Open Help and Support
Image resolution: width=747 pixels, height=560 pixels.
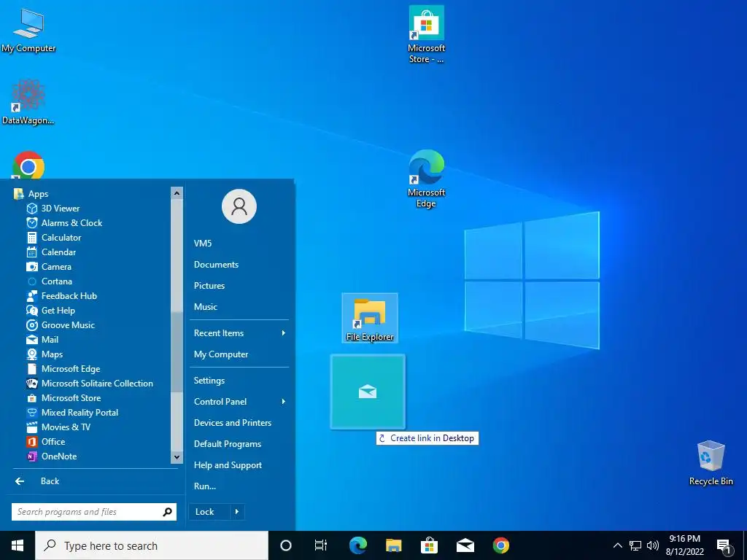(228, 465)
